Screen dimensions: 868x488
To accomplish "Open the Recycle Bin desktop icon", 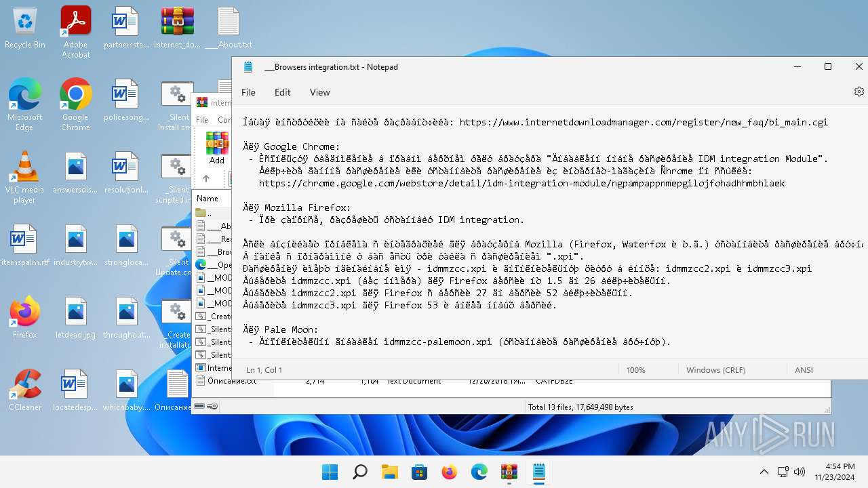I will tap(24, 28).
